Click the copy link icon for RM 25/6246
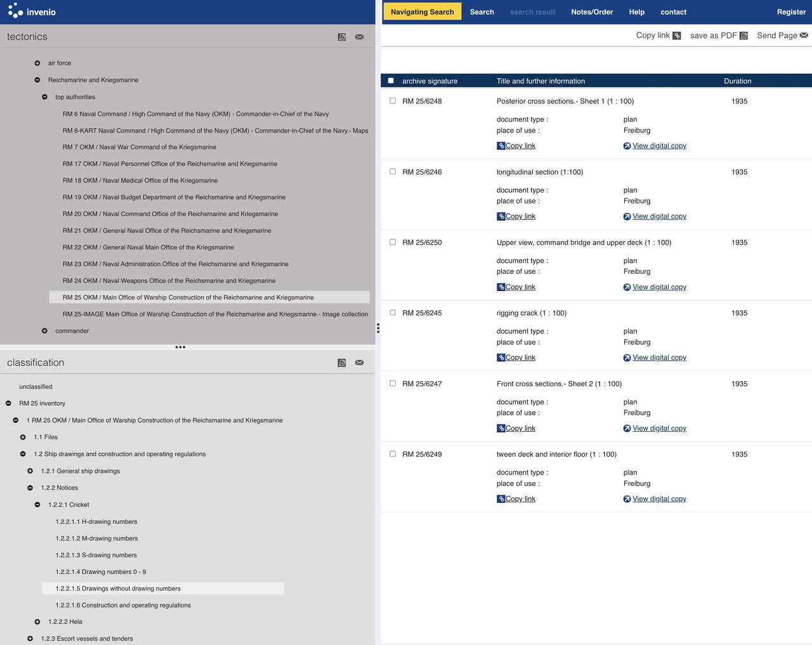The height and width of the screenshot is (645, 812). point(501,216)
